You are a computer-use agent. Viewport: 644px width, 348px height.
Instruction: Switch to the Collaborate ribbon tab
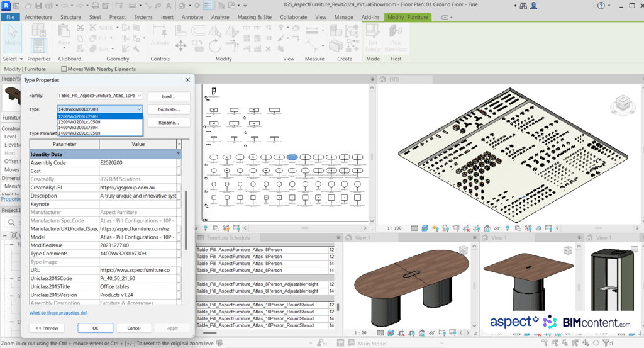293,17
